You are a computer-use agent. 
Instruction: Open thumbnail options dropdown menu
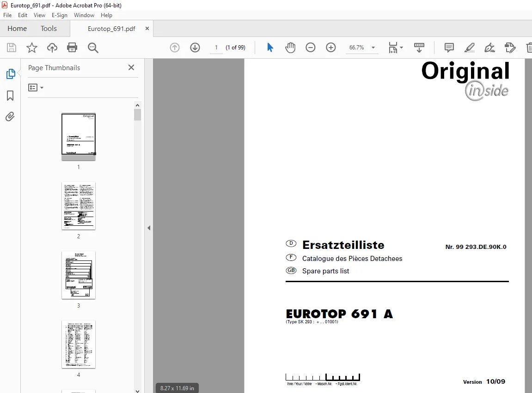point(36,87)
